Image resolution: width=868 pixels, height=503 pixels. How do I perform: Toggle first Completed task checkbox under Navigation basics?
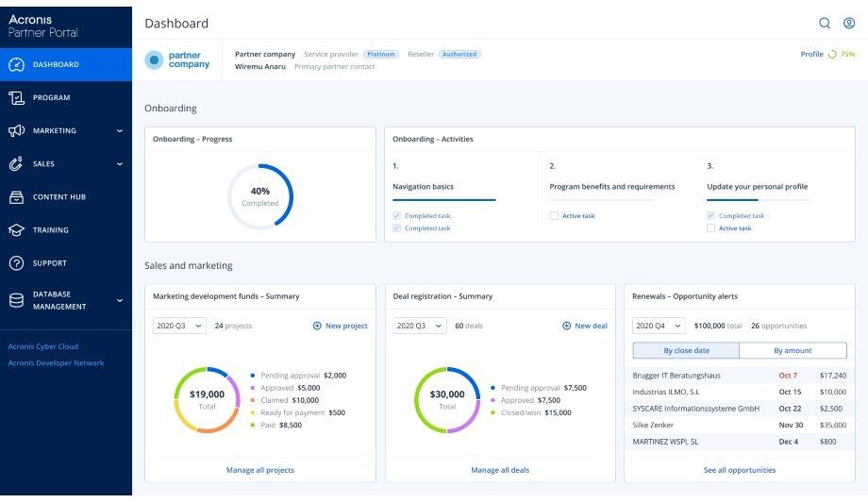point(396,216)
